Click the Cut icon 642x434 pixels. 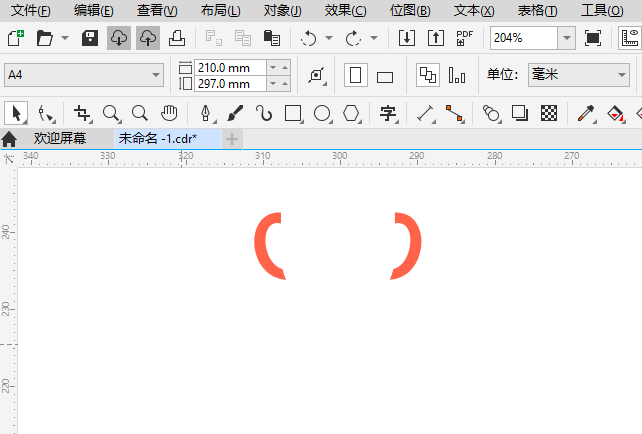point(213,38)
